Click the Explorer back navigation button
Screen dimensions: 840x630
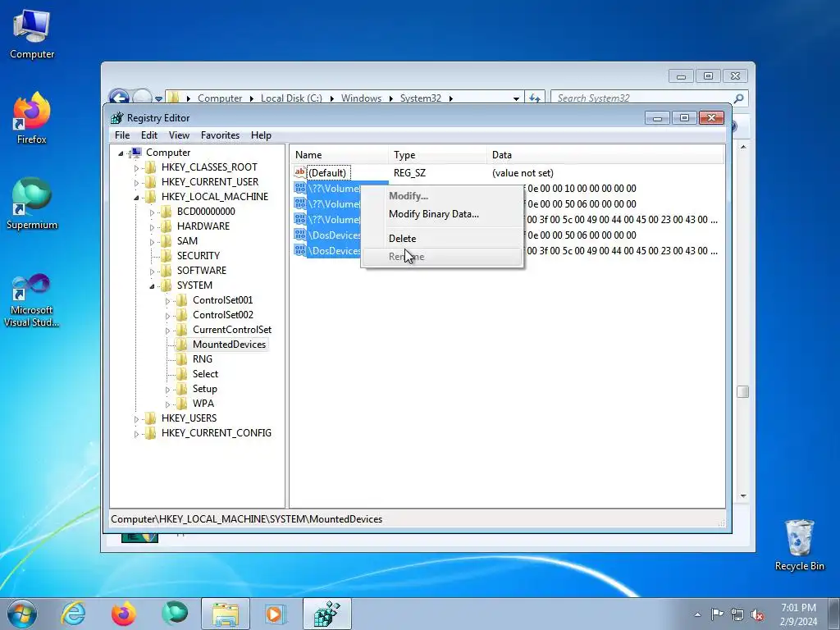(118, 98)
